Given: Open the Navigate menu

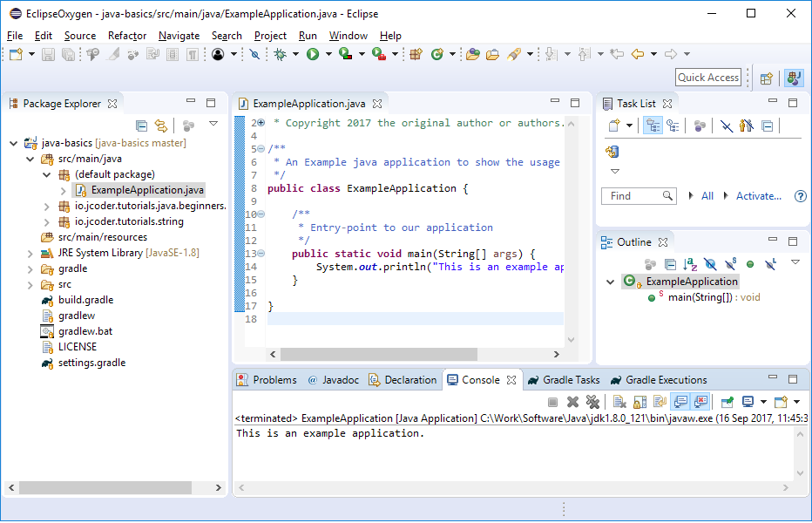Looking at the screenshot, I should [x=179, y=36].
